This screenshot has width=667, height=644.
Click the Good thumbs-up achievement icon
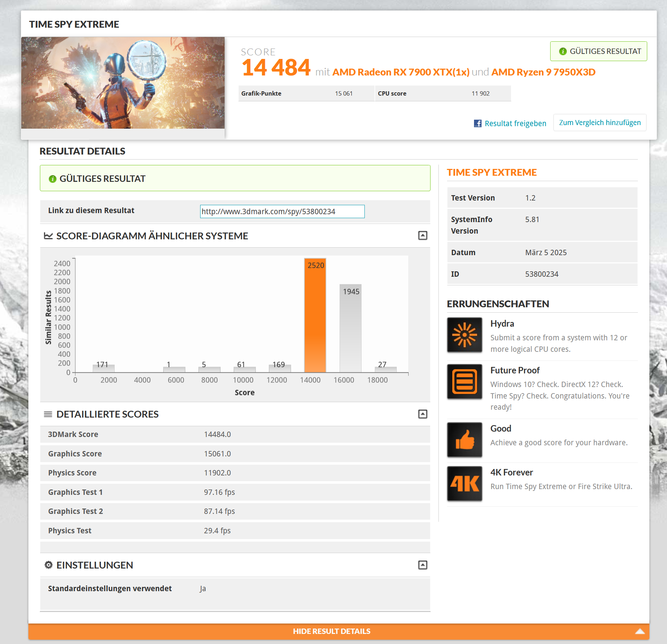pos(464,440)
